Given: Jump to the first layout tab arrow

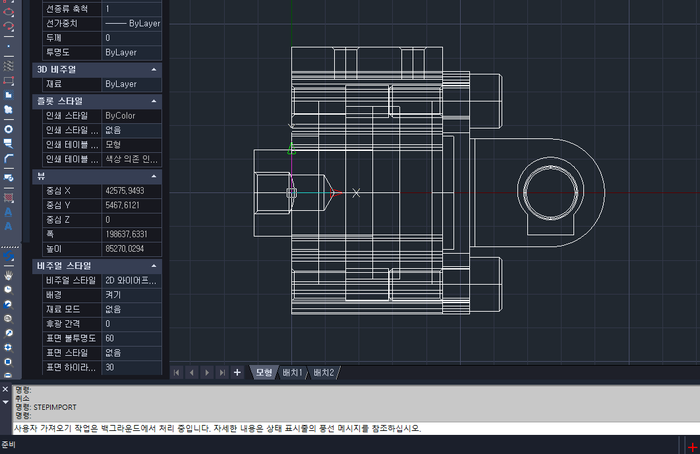Looking at the screenshot, I should click(x=178, y=372).
